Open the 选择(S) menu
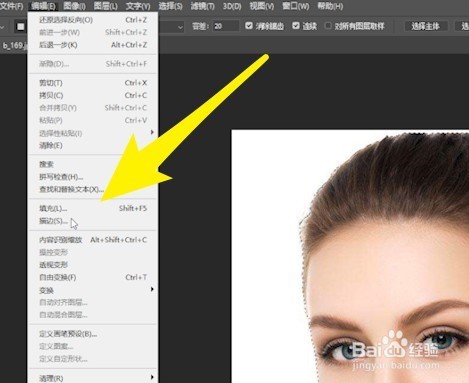The image size is (469, 383). [170, 6]
